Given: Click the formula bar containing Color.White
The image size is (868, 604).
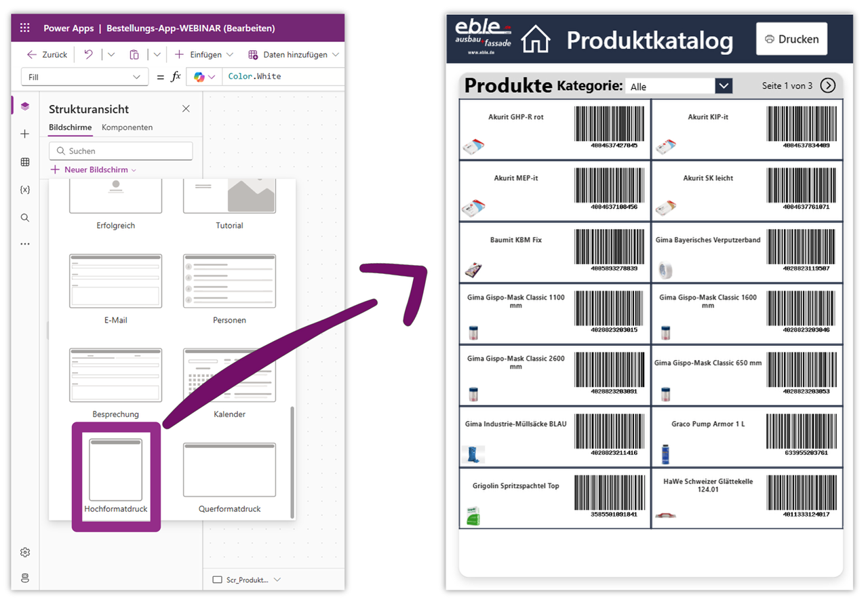Looking at the screenshot, I should 283,77.
